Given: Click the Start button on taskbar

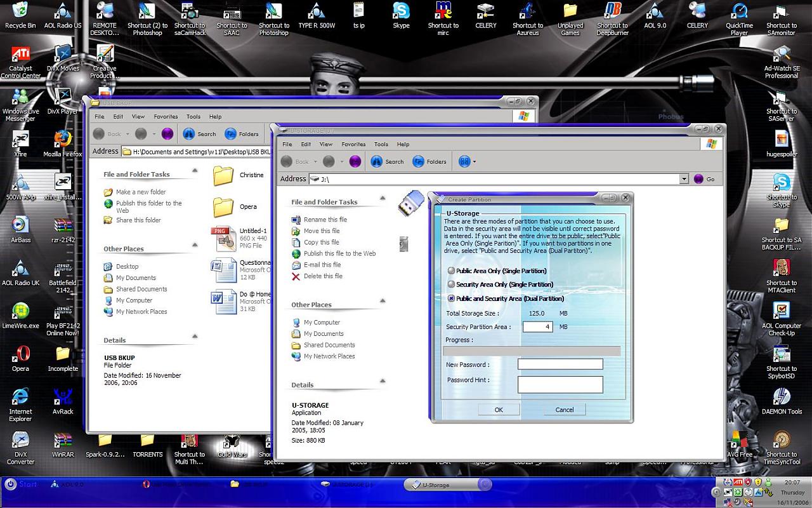Looking at the screenshot, I should point(20,484).
